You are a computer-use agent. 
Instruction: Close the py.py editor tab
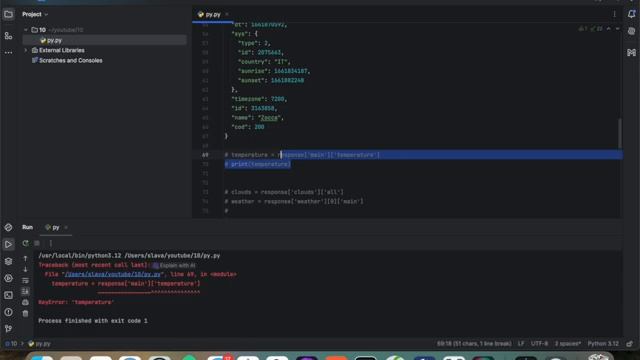coord(227,14)
